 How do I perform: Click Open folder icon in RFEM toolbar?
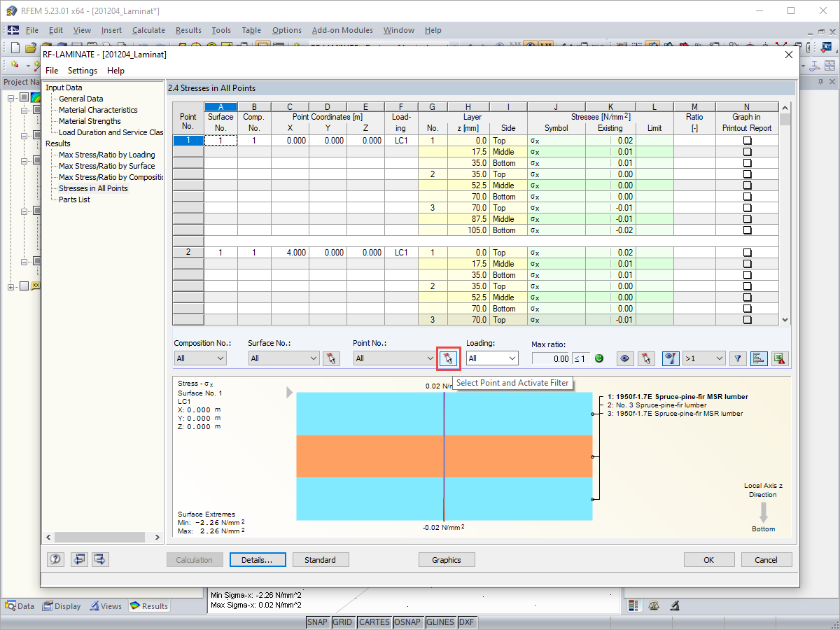[30, 48]
